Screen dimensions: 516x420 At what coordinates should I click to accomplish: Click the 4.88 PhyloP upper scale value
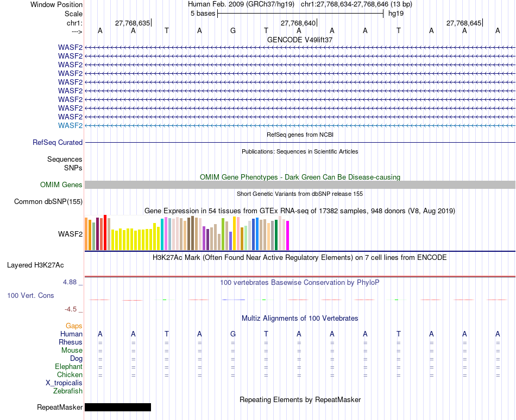coord(70,282)
